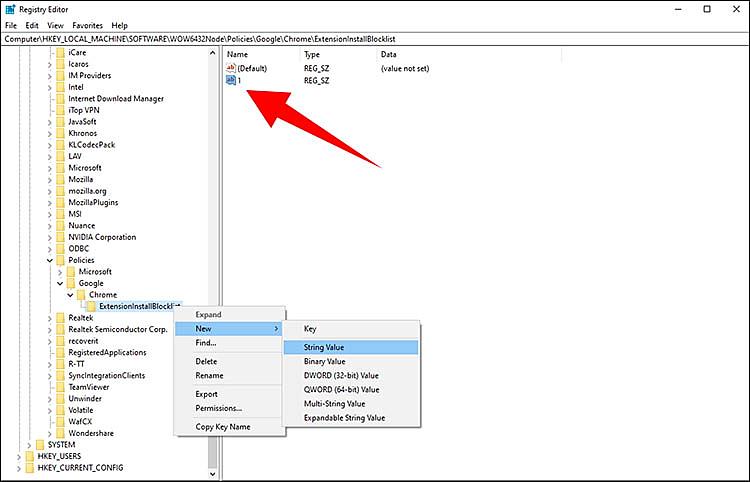Viewport: 750px width, 482px height.
Task: Click the Chrome folder icon
Action: [81, 295]
